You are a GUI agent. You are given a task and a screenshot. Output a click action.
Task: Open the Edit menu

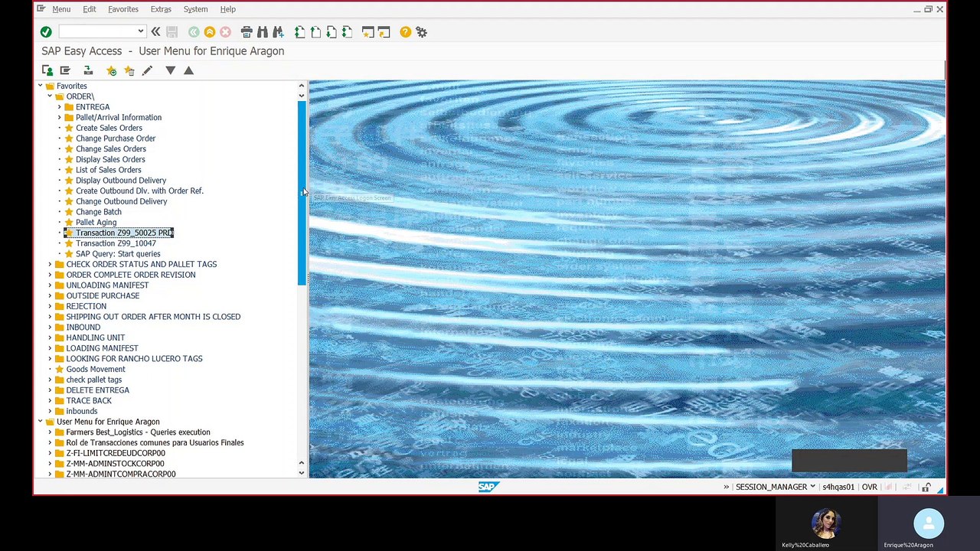(x=90, y=9)
